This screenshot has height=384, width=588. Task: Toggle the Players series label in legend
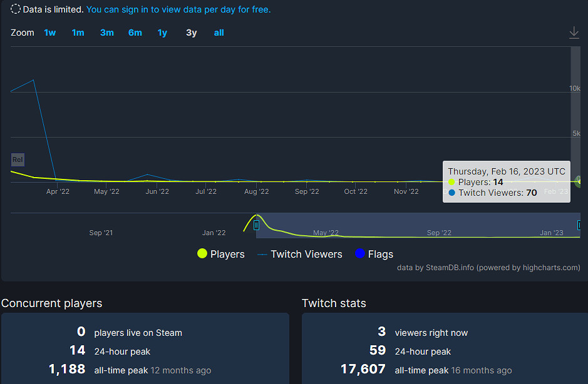227,254
